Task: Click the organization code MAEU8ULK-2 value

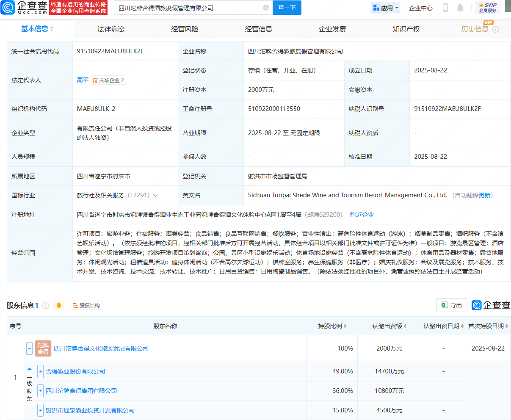Action: [x=96, y=109]
